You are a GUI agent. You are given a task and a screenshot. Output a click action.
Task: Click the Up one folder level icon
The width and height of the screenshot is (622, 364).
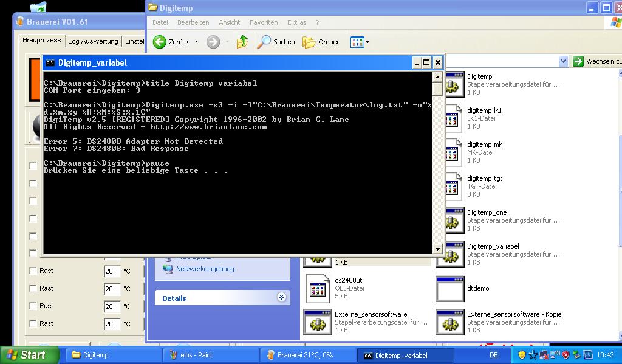coord(242,42)
